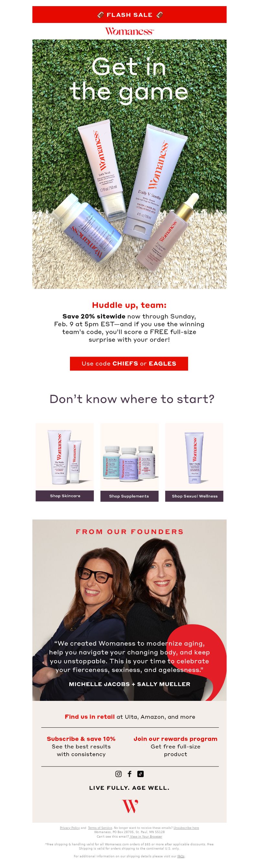The image size is (259, 868).
Task: Click the Get in the game hero image
Action: coord(129,164)
